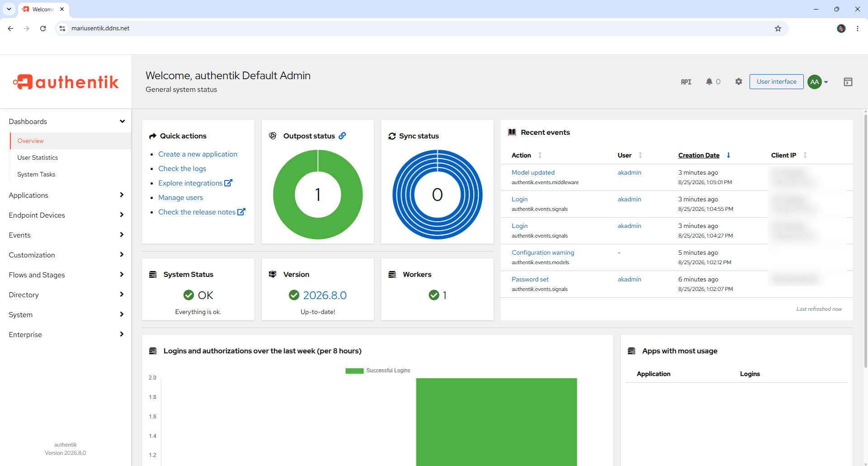Click the authentik logo
The image size is (868, 466).
coord(66,82)
